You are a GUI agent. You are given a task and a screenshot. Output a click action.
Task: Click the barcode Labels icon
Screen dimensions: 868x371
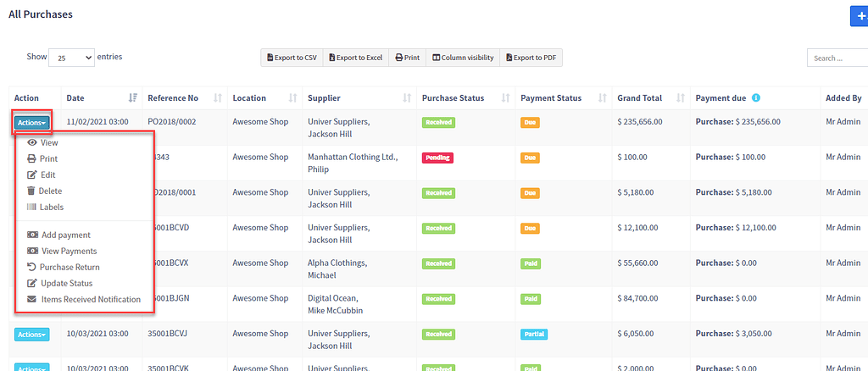click(x=31, y=208)
